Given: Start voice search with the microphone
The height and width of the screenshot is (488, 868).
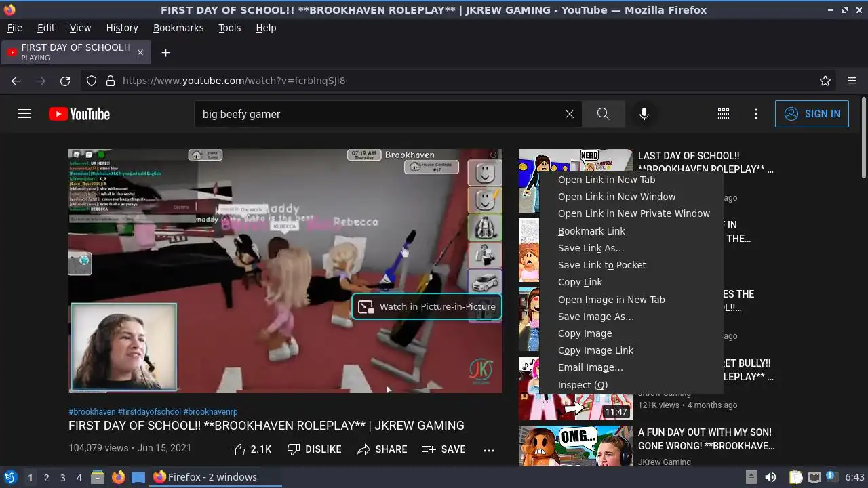Looking at the screenshot, I should click(x=644, y=114).
